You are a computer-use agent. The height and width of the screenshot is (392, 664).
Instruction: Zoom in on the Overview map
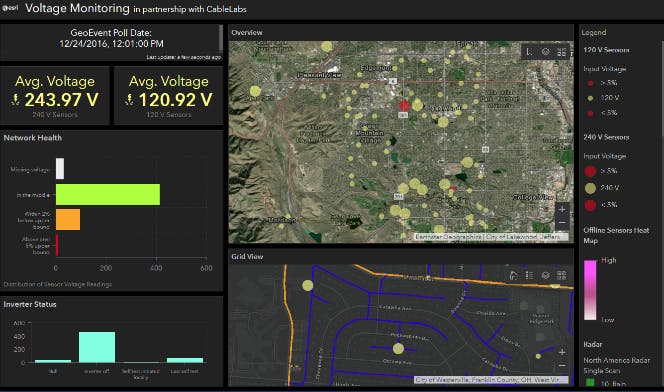click(562, 209)
